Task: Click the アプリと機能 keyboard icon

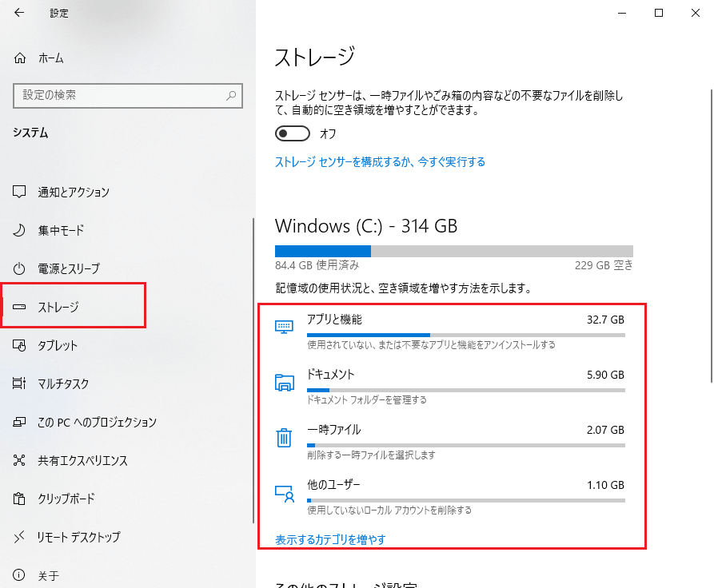Action: [x=284, y=326]
